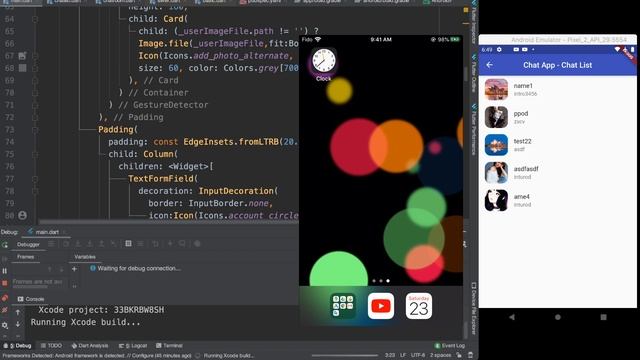Click name1 avatar thumbnail in chat list
Viewport: 640px width, 360px height.
tap(496, 89)
